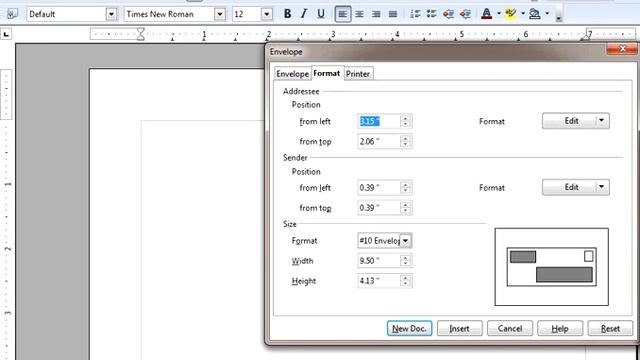Click the font name field Times New Roman
Viewport: 640px width, 360px height.
(x=169, y=14)
